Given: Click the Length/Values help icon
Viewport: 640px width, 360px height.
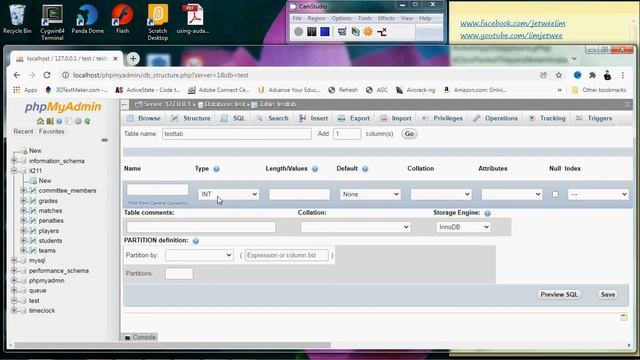Looking at the screenshot, I should pyautogui.click(x=315, y=169).
